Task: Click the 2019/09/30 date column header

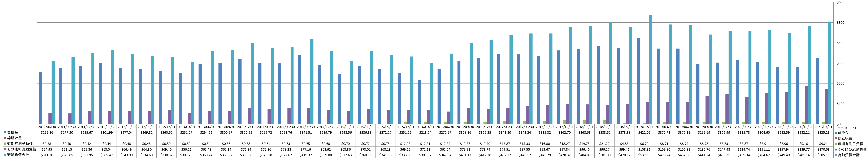Action: (x=704, y=127)
